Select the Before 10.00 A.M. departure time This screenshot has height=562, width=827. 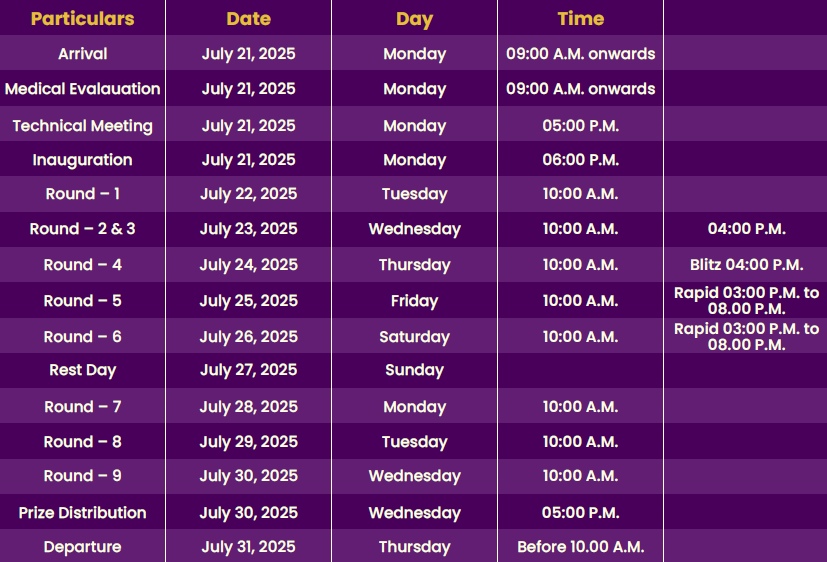581,547
